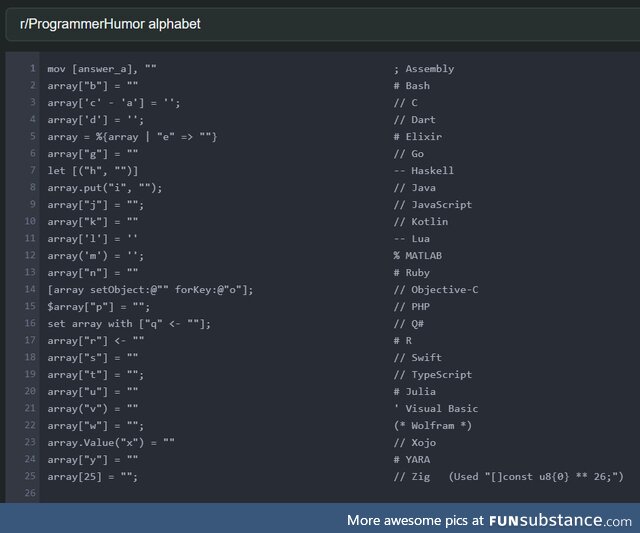
Task: Click the "# Bash" comment
Action: 411,86
